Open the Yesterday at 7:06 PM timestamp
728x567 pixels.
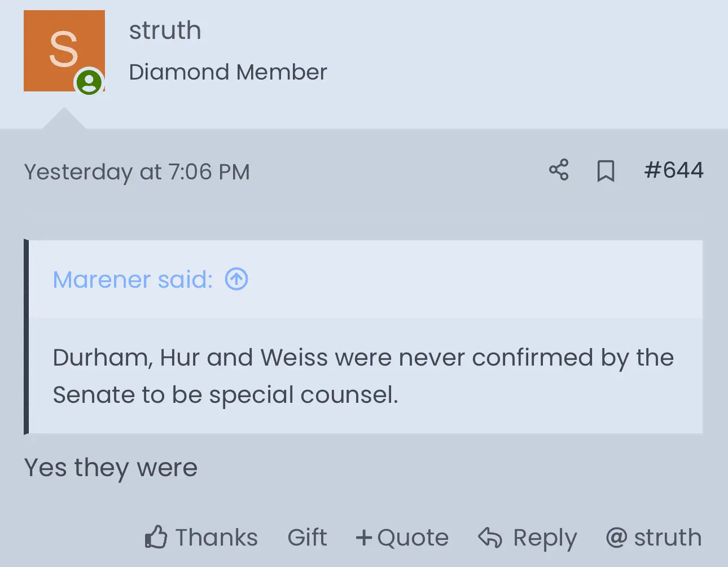(137, 172)
